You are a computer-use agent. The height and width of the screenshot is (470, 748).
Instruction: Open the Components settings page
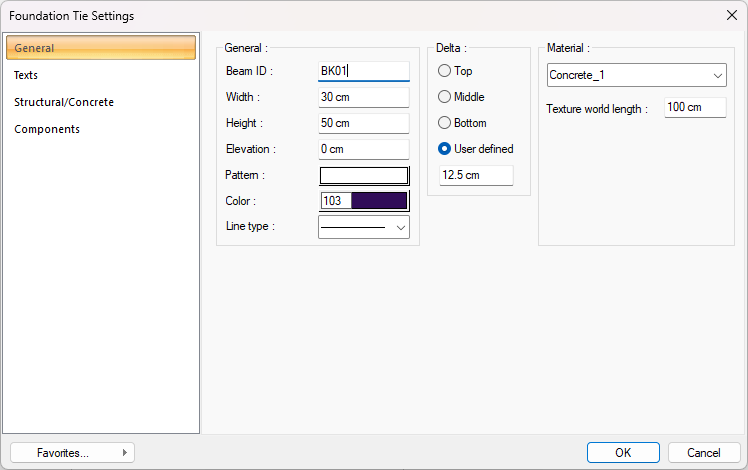click(x=47, y=130)
